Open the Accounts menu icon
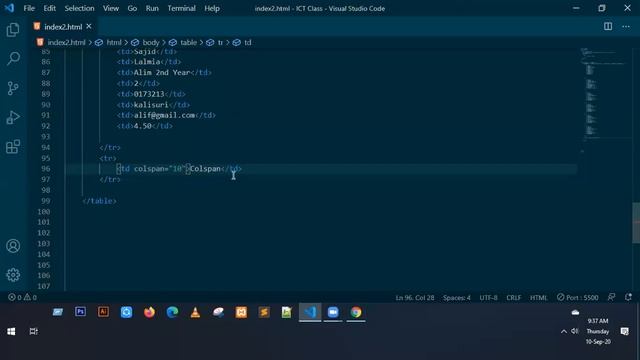640x360 pixels. click(x=13, y=246)
